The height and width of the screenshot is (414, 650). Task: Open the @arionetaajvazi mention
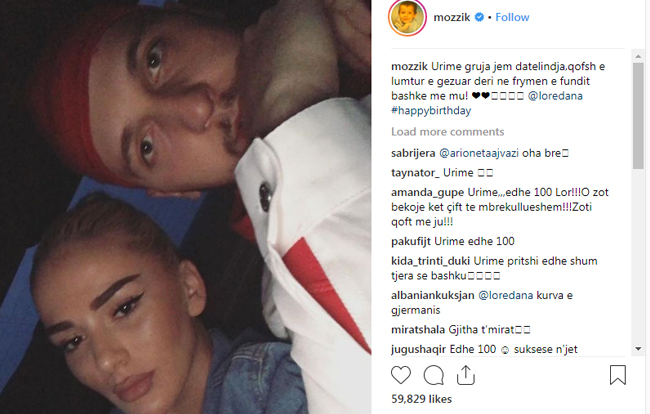(479, 153)
